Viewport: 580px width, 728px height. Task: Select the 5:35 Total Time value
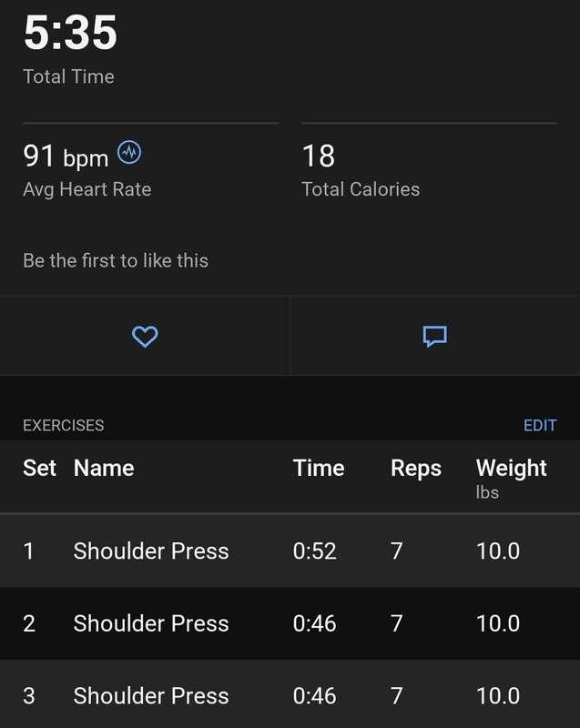(70, 34)
